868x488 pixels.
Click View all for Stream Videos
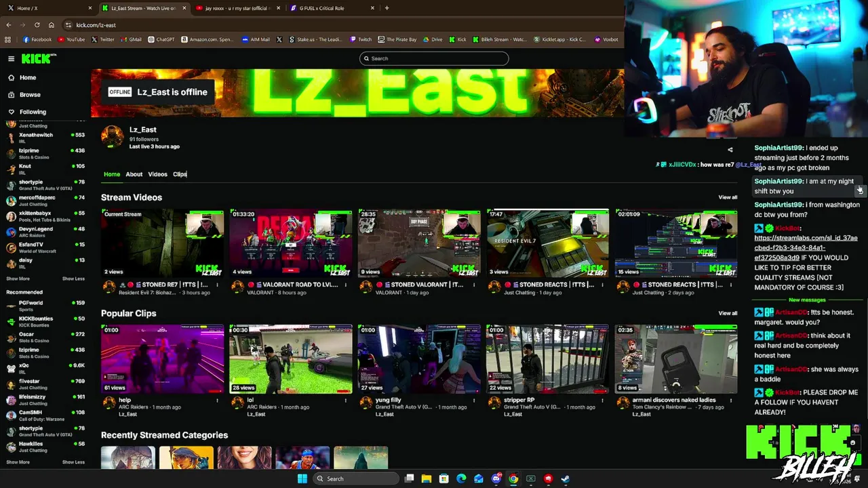[728, 197]
